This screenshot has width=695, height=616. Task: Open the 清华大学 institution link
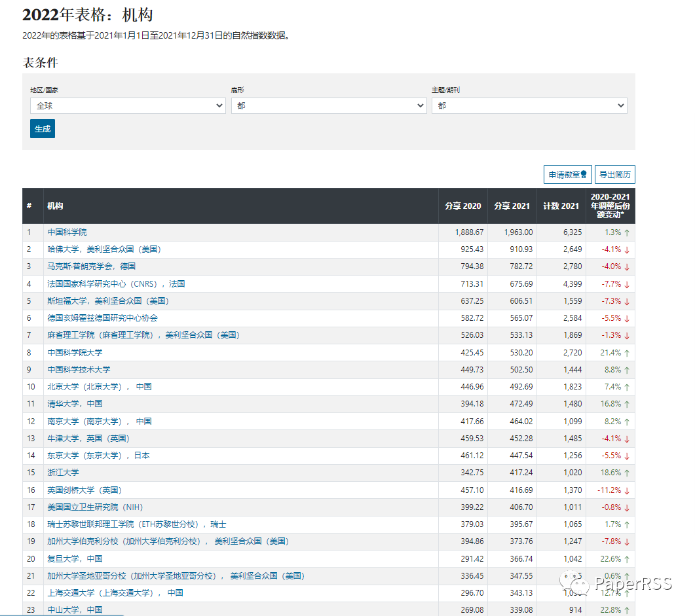tap(75, 404)
